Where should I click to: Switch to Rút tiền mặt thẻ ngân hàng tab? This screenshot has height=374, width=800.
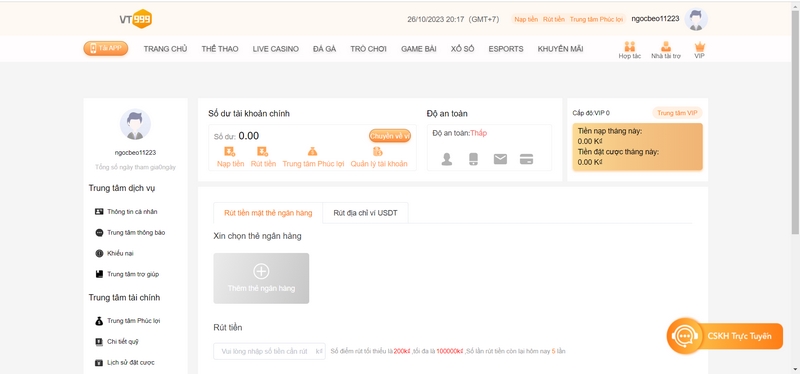coord(268,213)
